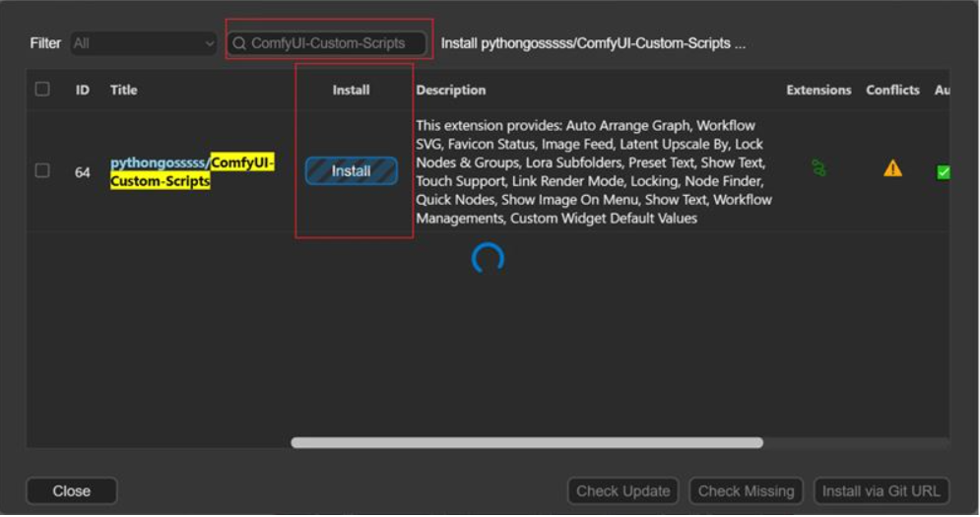Install the ComfyUI-Custom-Scripts extension

(352, 170)
